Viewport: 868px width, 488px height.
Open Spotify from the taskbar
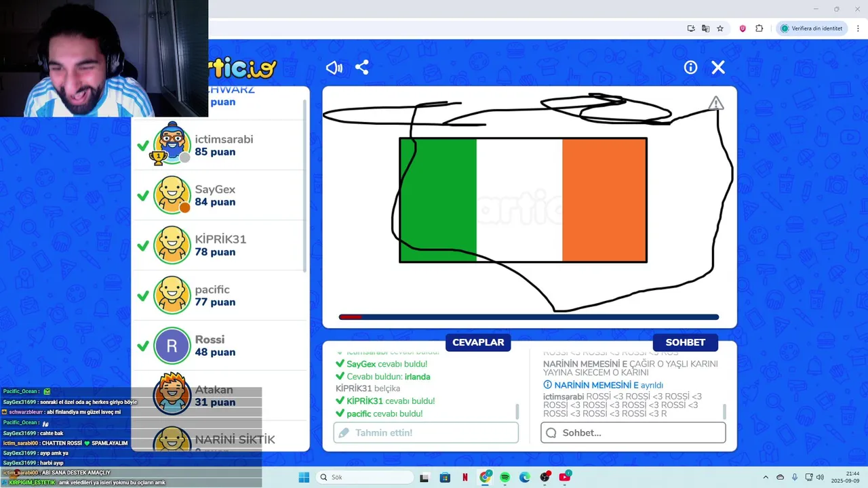[505, 477]
